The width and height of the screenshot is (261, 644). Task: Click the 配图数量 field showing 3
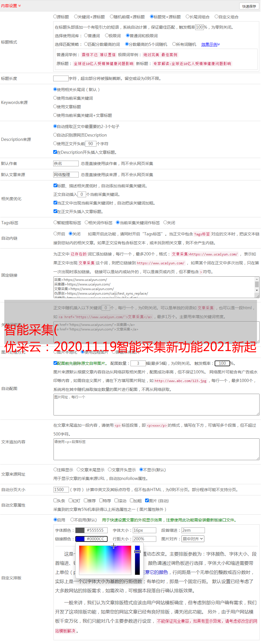click(138, 363)
